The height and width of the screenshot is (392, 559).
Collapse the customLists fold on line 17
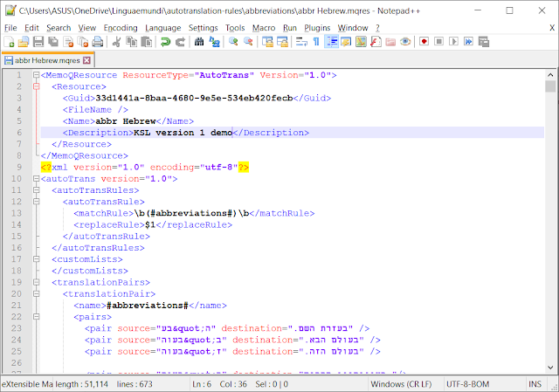coord(36,259)
